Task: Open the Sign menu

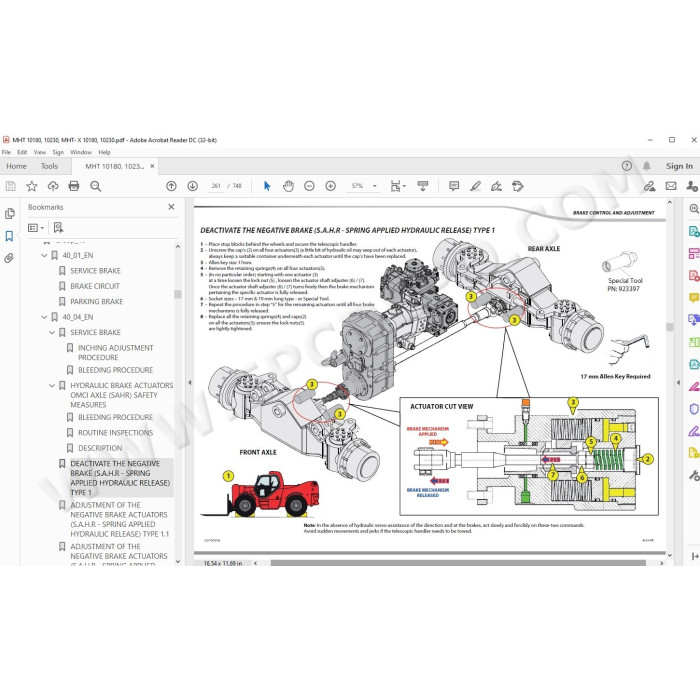Action: coord(58,152)
